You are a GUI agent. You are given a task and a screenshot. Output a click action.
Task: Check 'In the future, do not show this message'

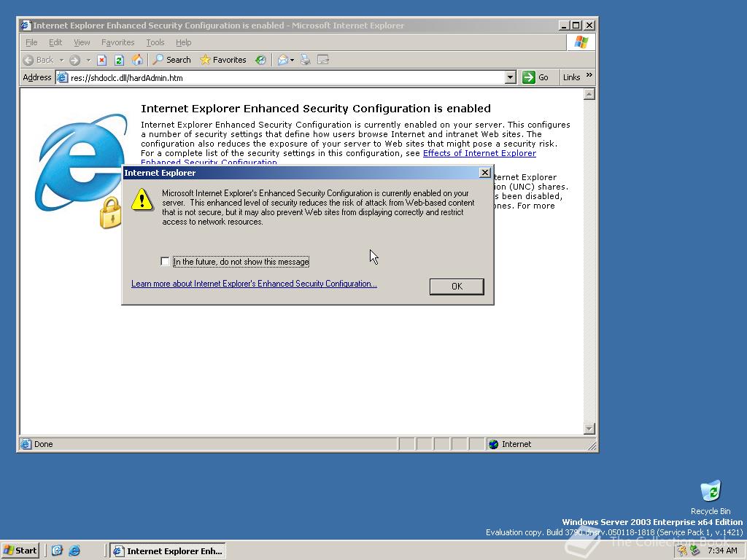[x=165, y=262]
